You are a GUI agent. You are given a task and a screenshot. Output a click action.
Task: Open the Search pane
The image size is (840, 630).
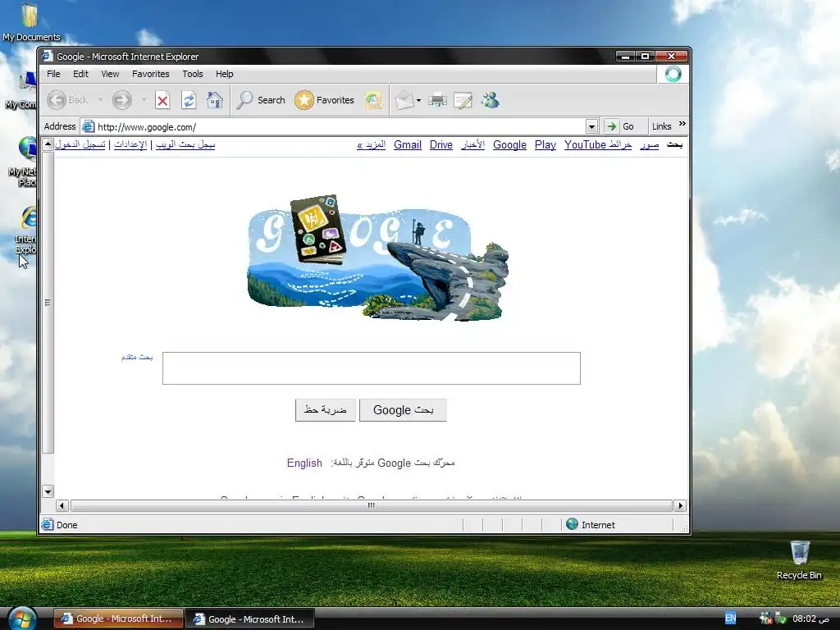261,100
